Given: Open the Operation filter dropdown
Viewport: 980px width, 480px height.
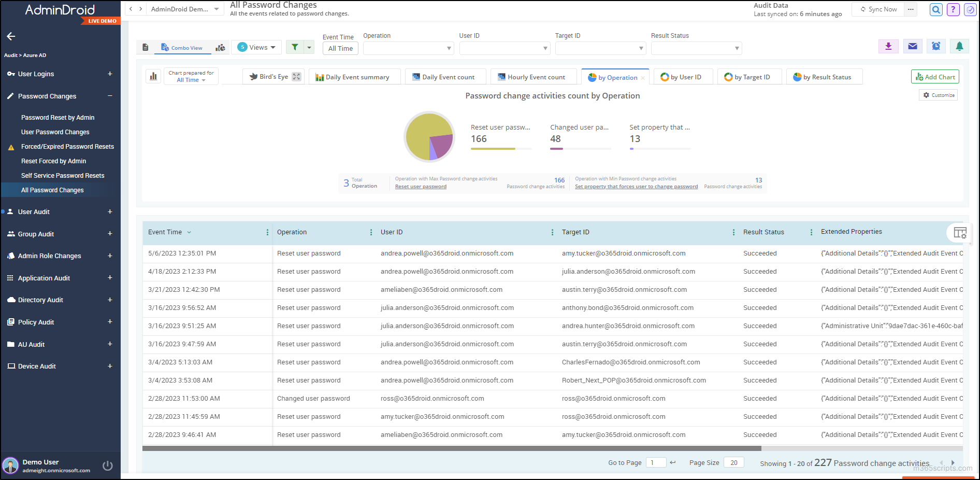Looking at the screenshot, I should pyautogui.click(x=408, y=48).
